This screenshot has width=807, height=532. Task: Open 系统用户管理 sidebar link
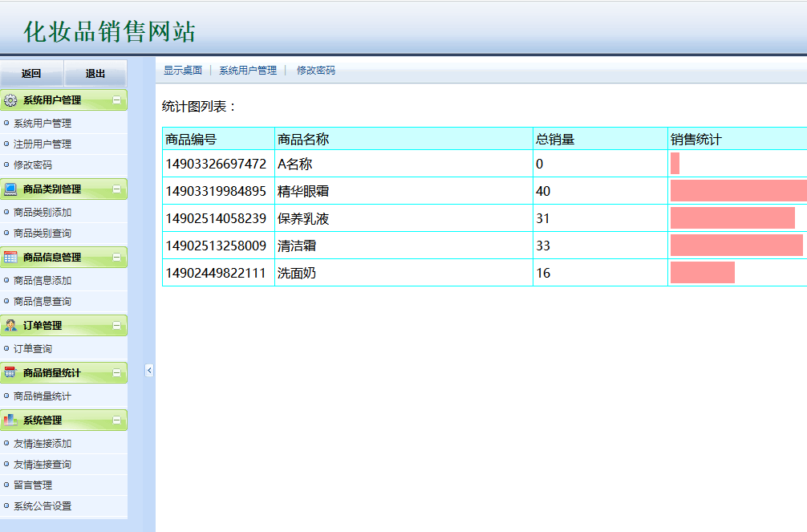[x=43, y=123]
